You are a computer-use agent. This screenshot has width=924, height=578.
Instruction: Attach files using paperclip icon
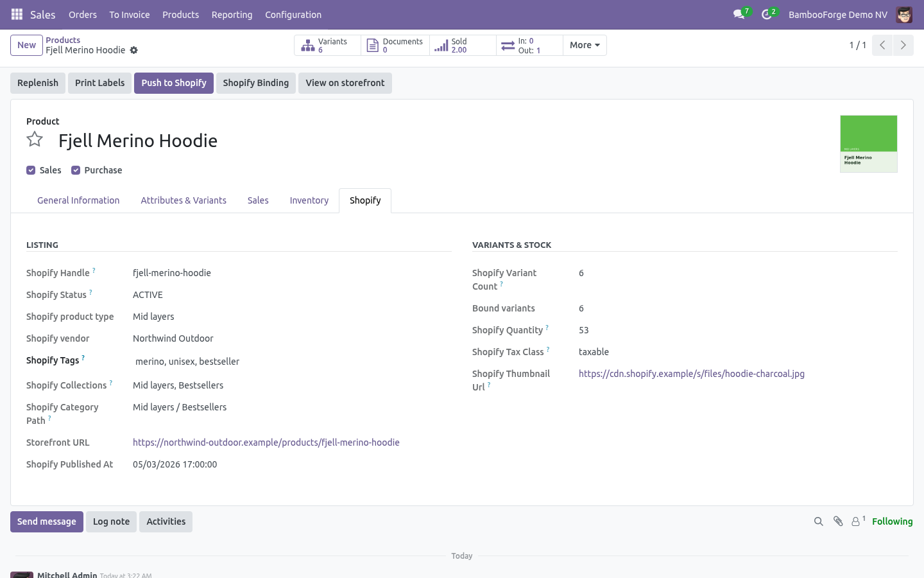tap(838, 521)
